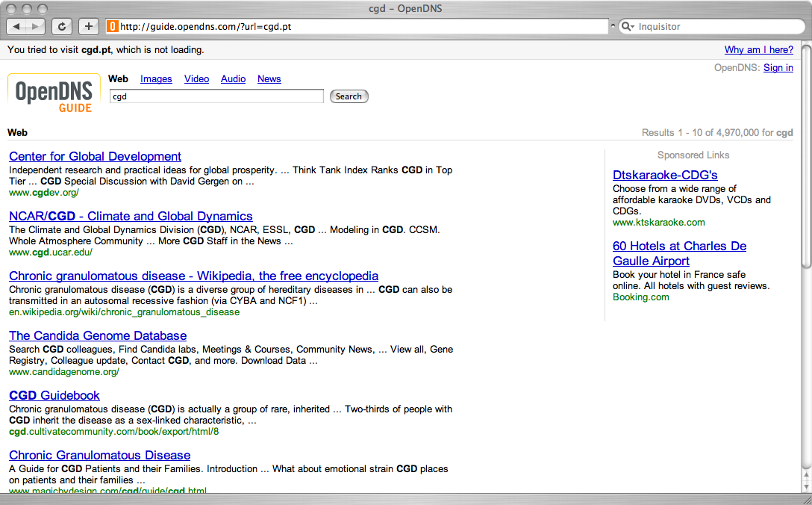Switch to Audio search tab

coord(233,78)
